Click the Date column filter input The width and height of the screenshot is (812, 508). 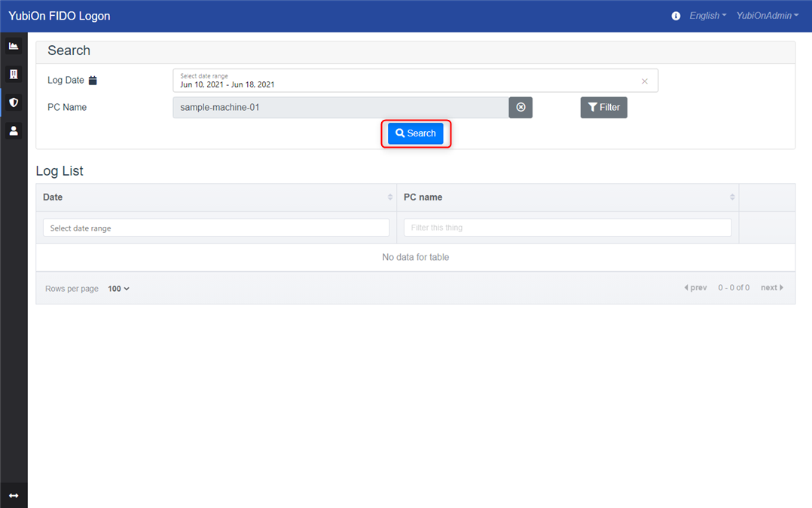coord(216,228)
